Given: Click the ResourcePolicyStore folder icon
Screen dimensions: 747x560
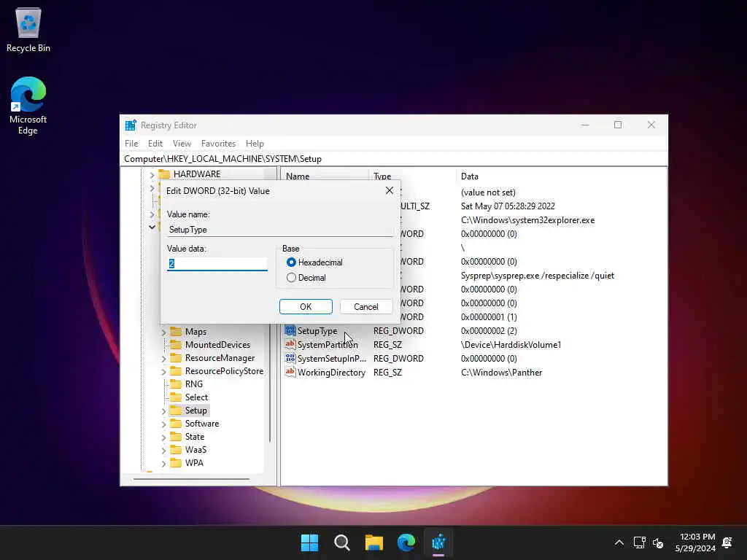Looking at the screenshot, I should coord(176,371).
